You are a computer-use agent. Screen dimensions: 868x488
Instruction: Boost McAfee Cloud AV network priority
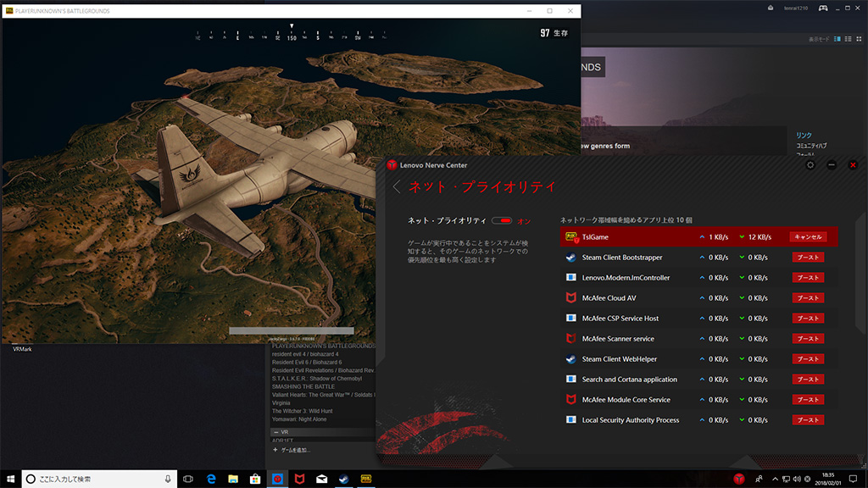tap(808, 298)
